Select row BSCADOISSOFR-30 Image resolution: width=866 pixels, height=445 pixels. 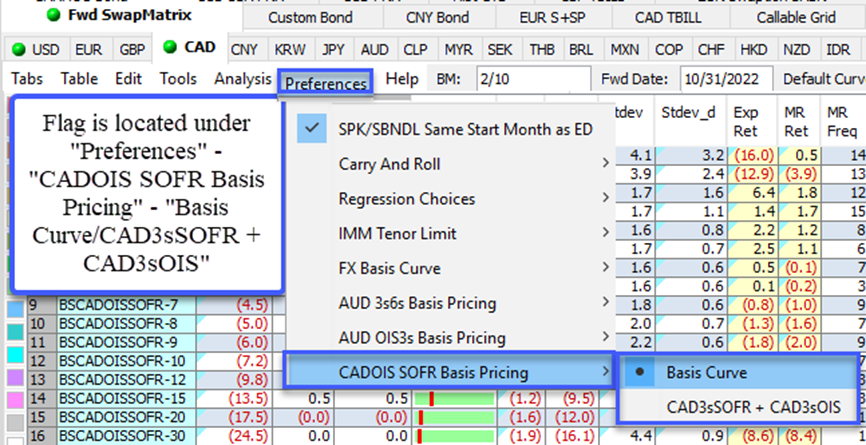click(x=126, y=436)
